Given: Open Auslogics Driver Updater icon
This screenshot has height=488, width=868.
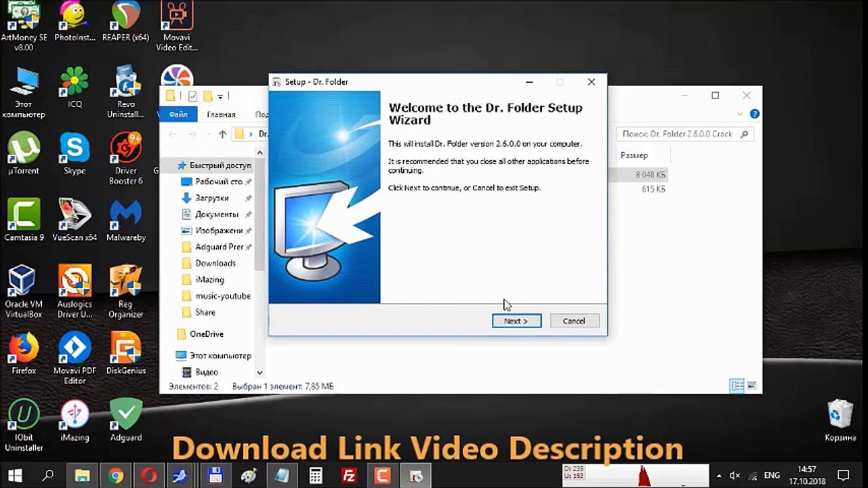Looking at the screenshot, I should [x=75, y=292].
